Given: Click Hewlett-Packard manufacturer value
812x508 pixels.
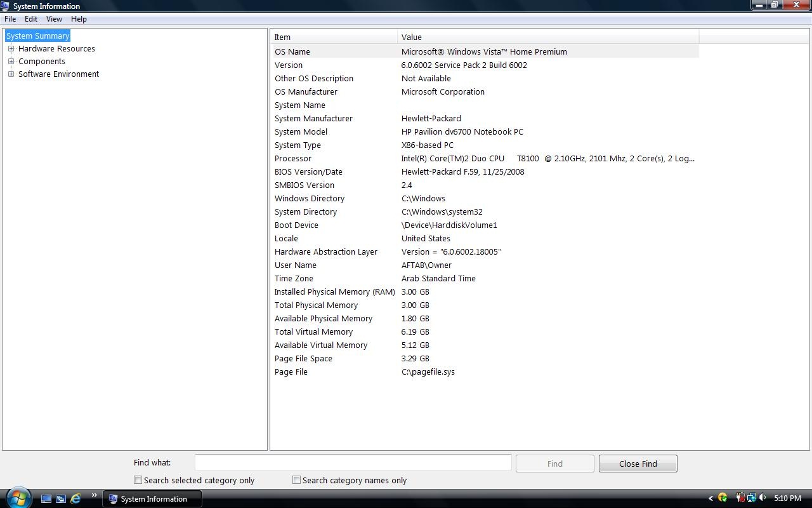Looking at the screenshot, I should (431, 118).
